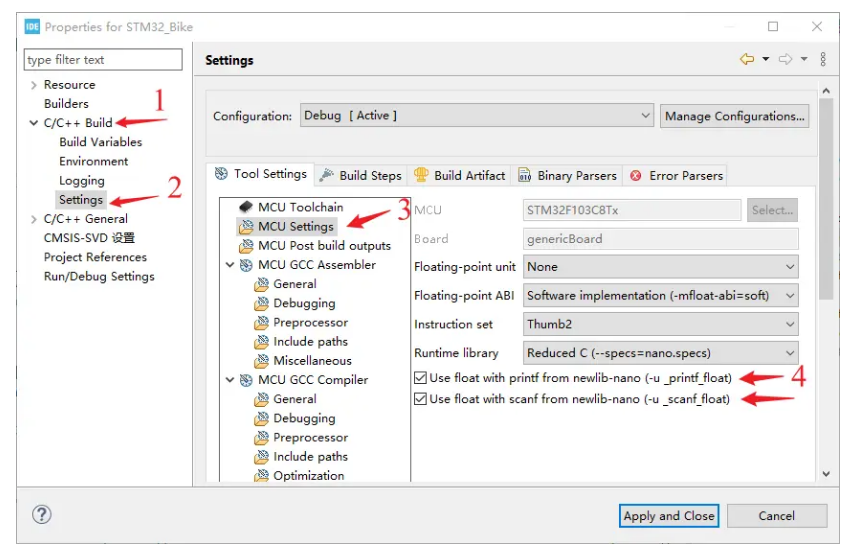Expand the Resource tree node

pyautogui.click(x=33, y=85)
